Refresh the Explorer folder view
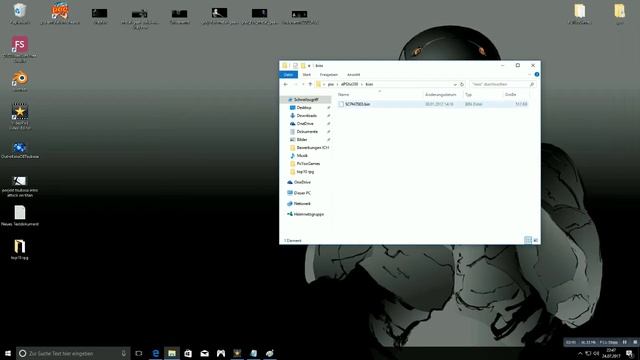The width and height of the screenshot is (640, 360). (x=462, y=84)
